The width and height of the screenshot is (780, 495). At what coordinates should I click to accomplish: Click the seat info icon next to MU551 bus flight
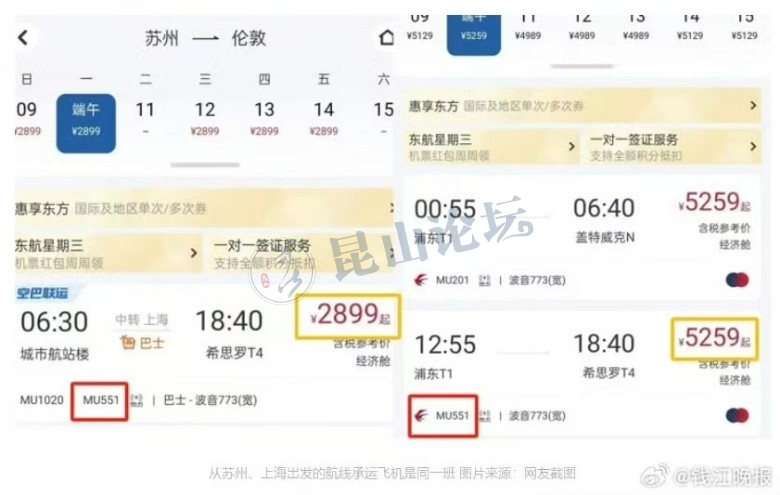[x=137, y=400]
